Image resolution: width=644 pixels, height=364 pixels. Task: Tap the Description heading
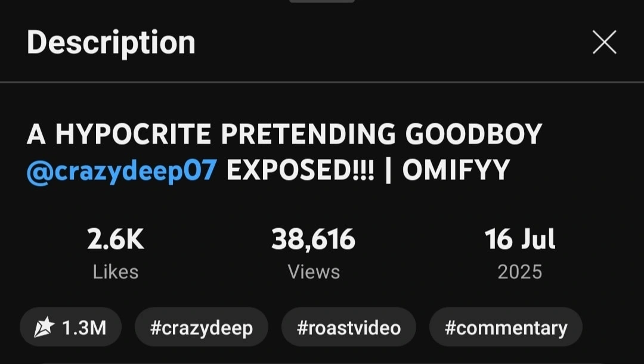point(111,43)
